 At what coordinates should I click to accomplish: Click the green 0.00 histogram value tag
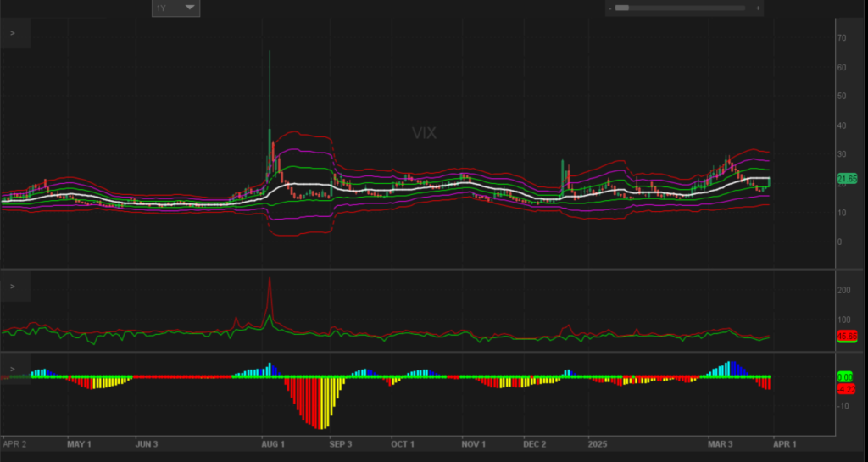tap(845, 376)
